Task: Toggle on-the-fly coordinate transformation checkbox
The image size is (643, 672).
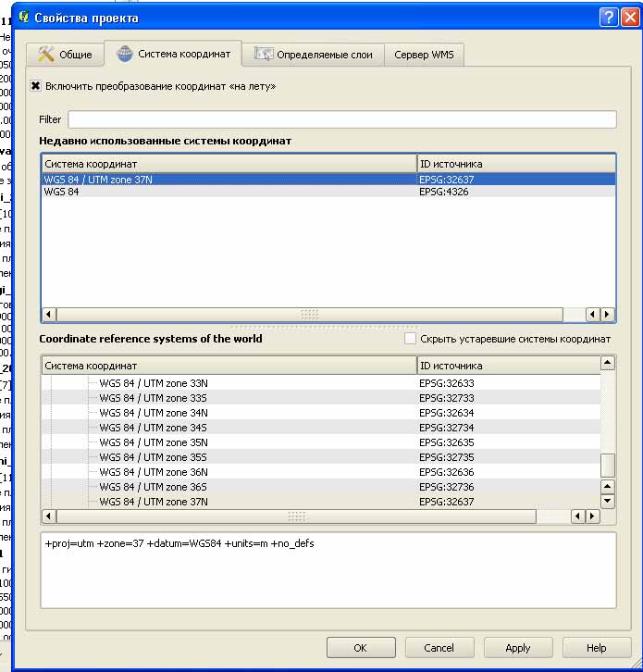Action: [x=36, y=86]
